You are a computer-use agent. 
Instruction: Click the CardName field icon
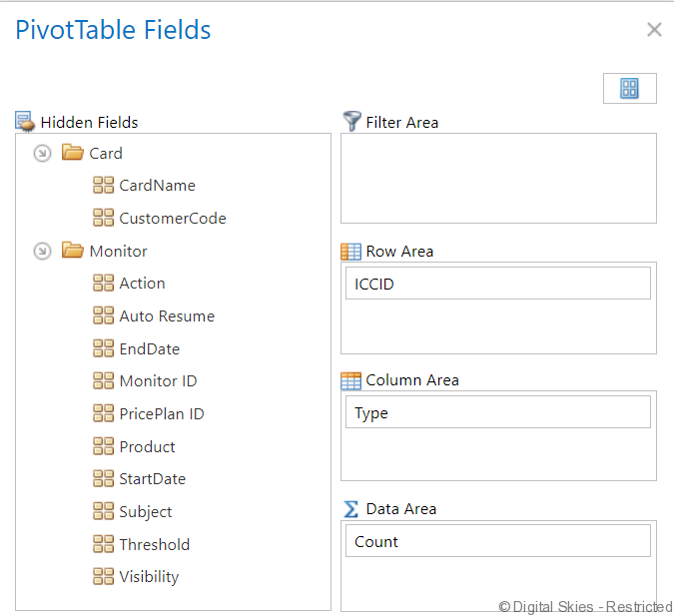point(103,186)
